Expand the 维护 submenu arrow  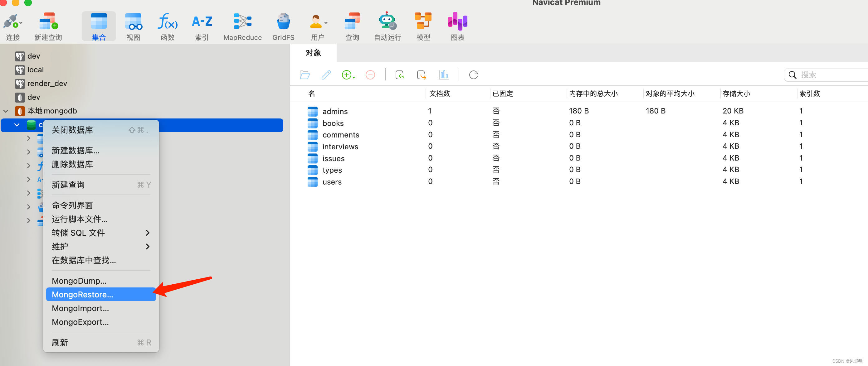click(x=148, y=247)
